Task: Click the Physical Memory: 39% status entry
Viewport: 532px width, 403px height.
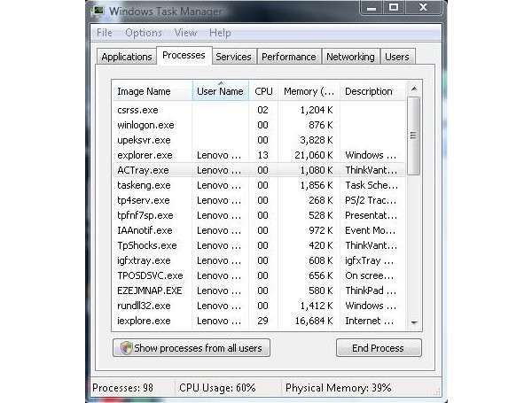Action: coord(339,387)
